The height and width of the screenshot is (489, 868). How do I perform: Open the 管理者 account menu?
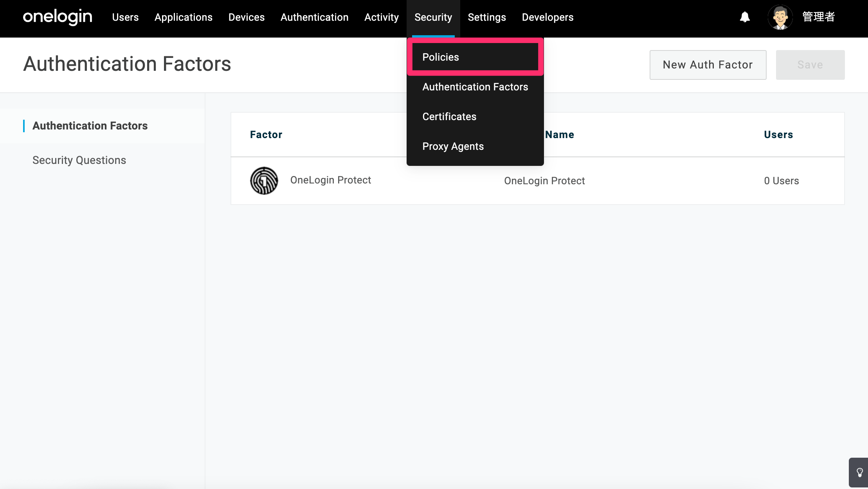(819, 17)
